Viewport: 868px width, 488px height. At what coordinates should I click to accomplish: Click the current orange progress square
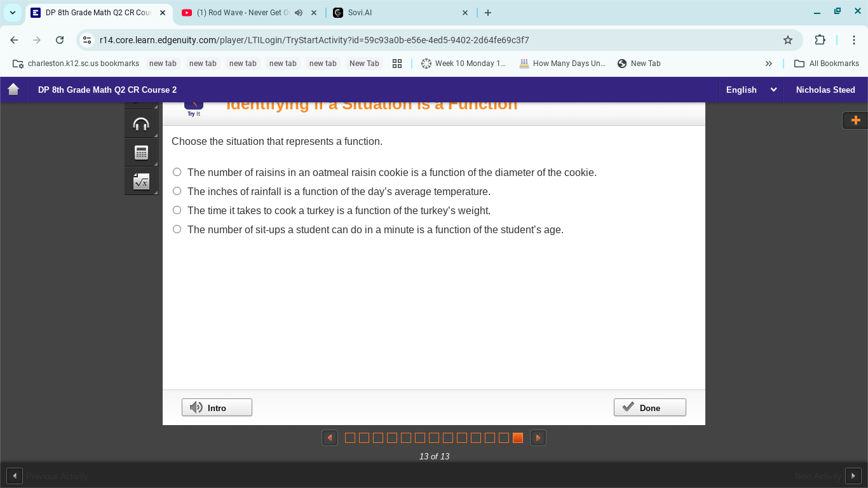click(517, 437)
